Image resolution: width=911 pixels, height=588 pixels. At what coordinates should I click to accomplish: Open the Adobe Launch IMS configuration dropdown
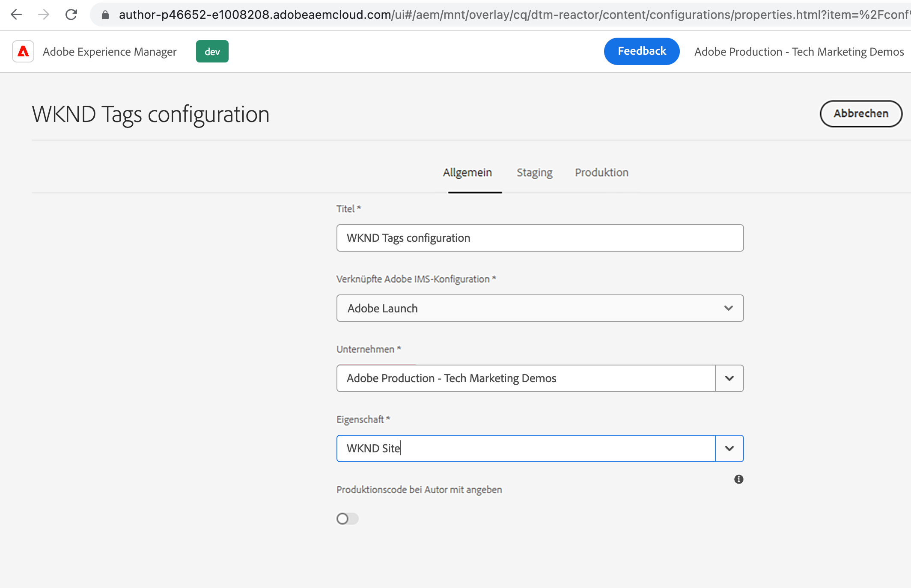click(540, 308)
